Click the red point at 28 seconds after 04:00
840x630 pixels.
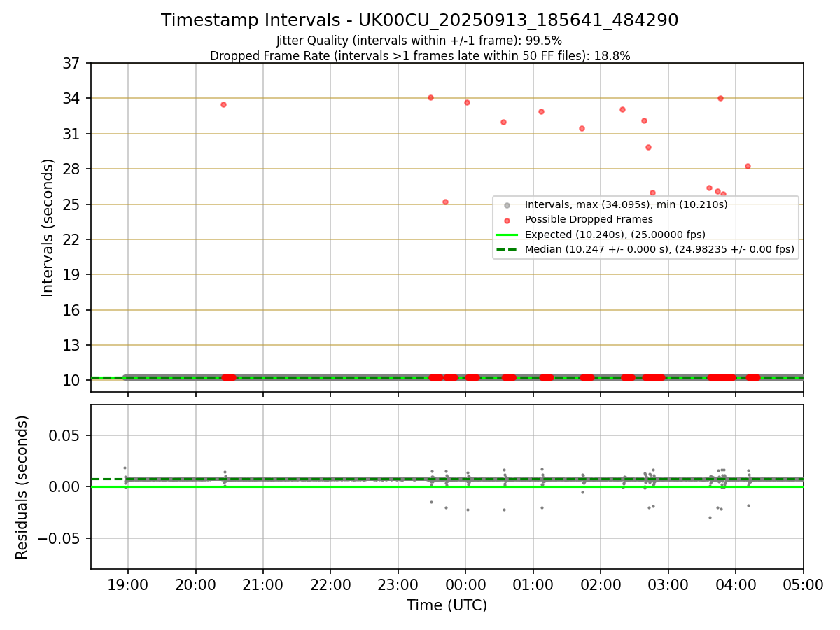(748, 166)
